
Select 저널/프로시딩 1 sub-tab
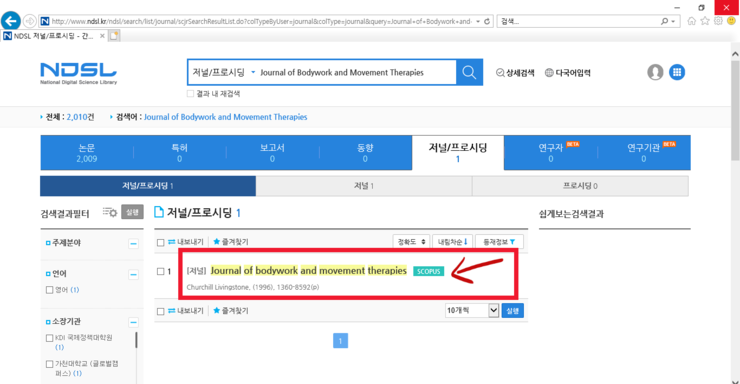point(148,186)
